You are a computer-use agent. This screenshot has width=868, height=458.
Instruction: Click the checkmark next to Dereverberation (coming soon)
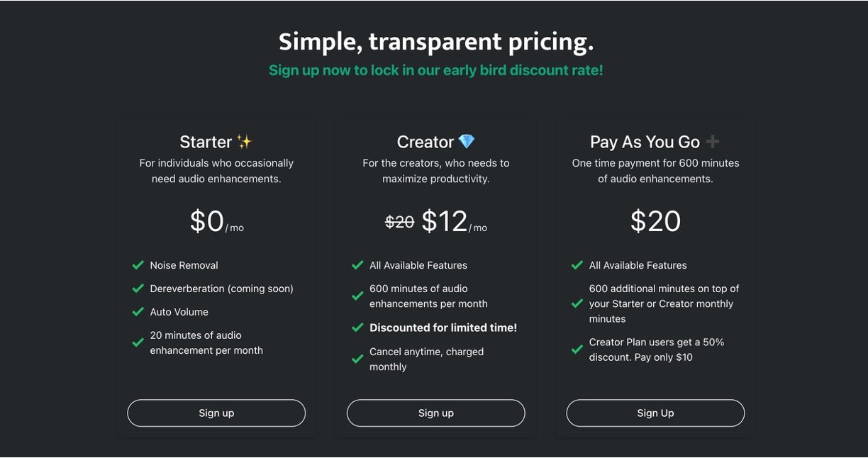pyautogui.click(x=138, y=289)
